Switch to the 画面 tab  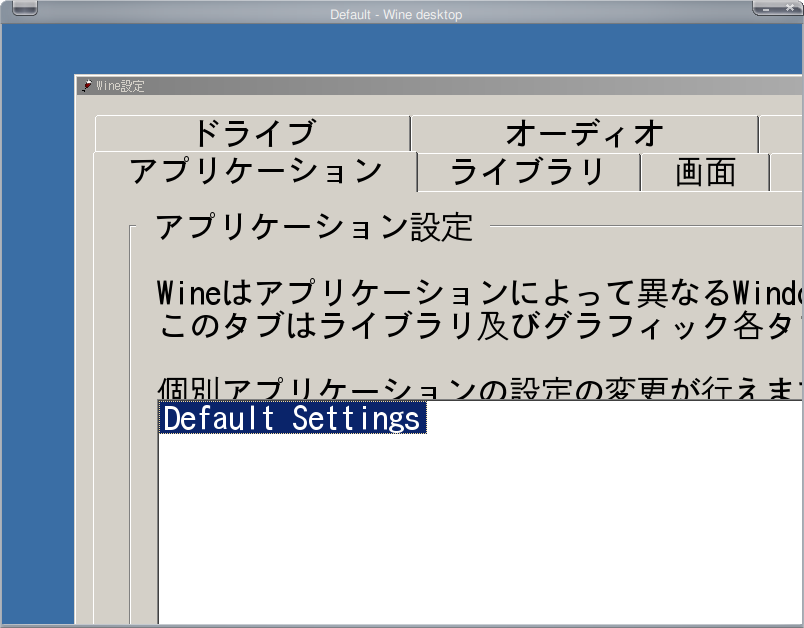705,172
